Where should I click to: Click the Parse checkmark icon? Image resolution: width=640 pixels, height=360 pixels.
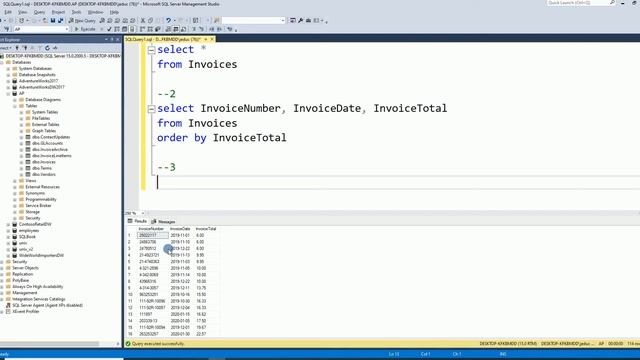click(109, 29)
